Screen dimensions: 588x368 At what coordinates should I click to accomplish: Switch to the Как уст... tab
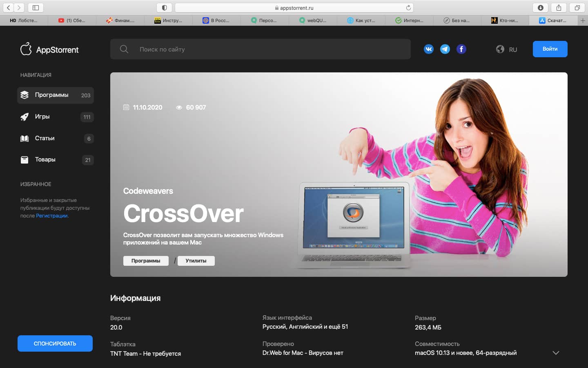[x=361, y=20]
